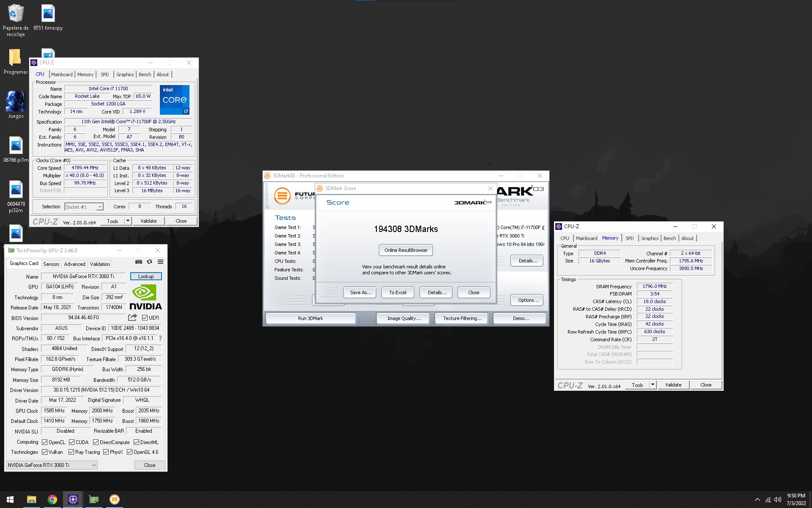Image resolution: width=812 pixels, height=508 pixels.
Task: Toggle the DirectML checkbox
Action: (x=136, y=442)
